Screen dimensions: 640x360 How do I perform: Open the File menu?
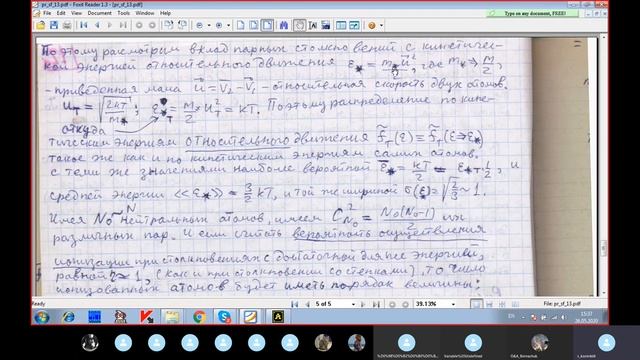[47, 13]
